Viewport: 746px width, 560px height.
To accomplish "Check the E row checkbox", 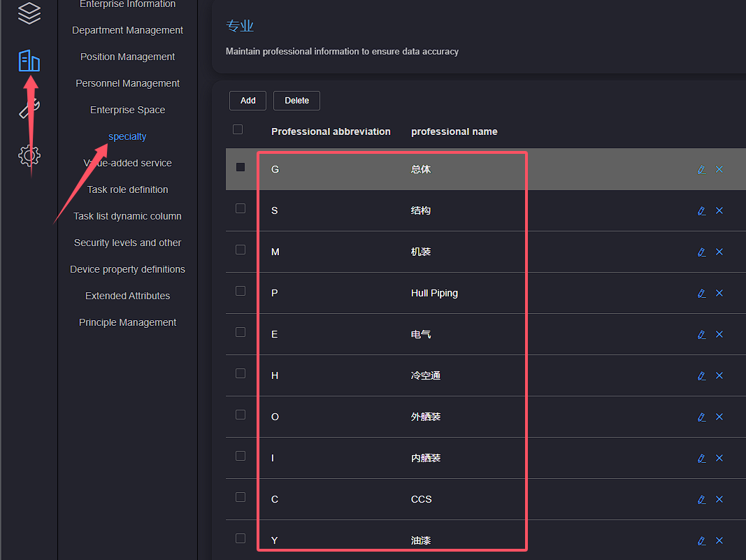I will (x=241, y=332).
